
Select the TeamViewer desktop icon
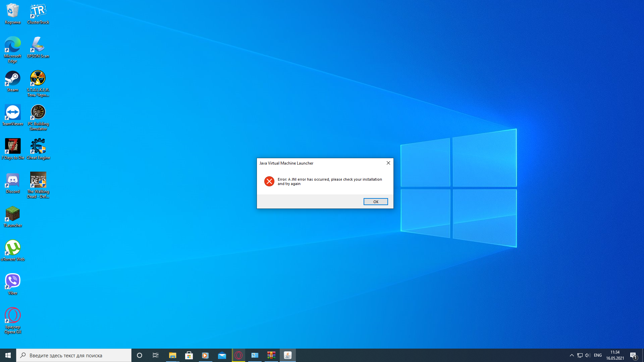click(x=12, y=114)
